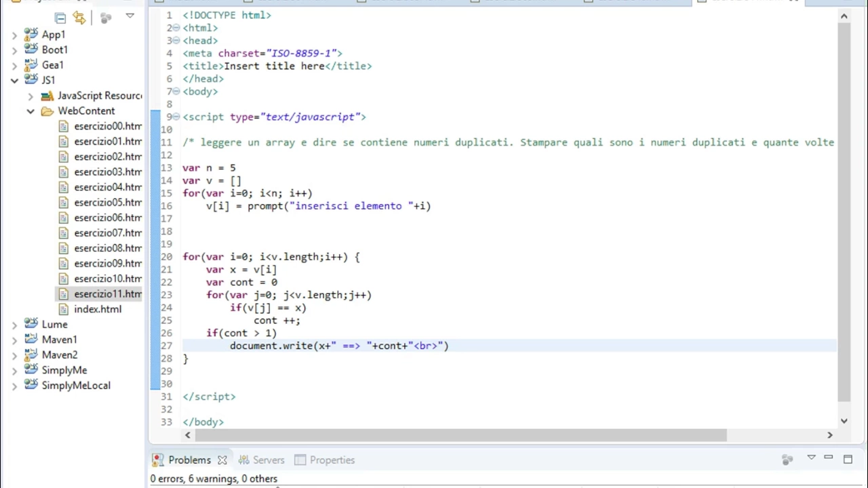The image size is (868, 488).
Task: Click the WebContent folder icon
Action: coord(47,111)
